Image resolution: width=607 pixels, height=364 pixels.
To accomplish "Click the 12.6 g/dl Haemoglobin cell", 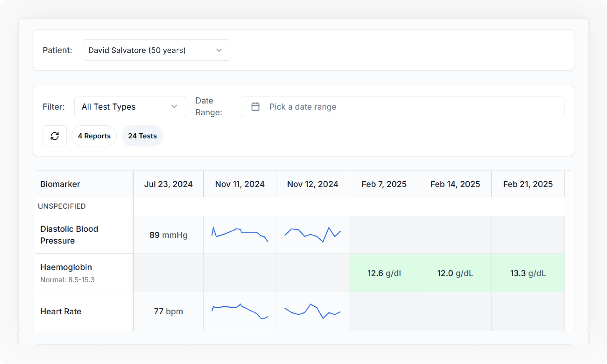I will tap(384, 273).
